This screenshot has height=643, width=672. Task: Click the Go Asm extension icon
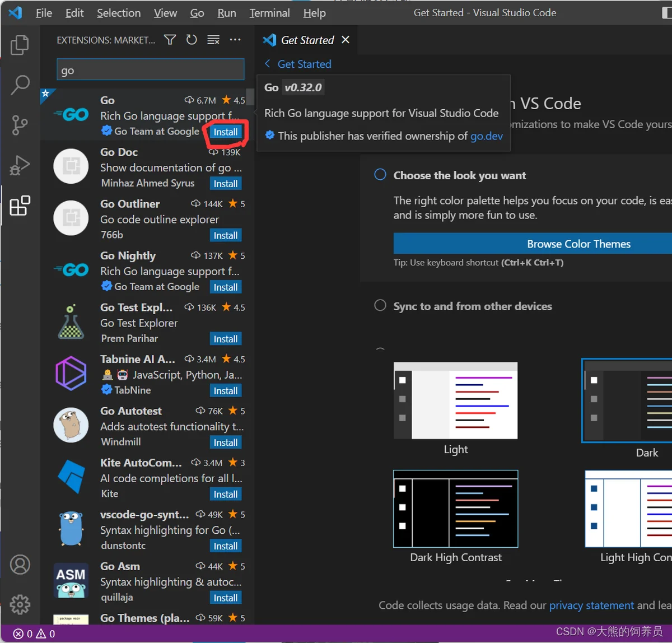tap(71, 580)
